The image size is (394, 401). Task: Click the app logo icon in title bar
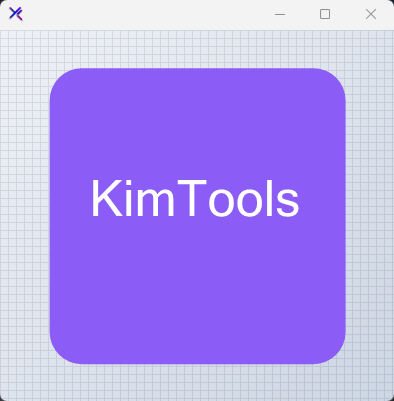[16, 14]
